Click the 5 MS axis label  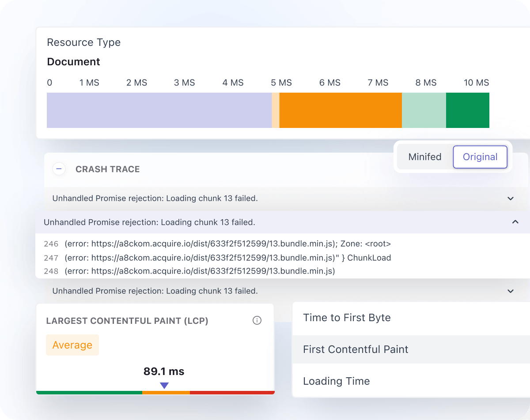click(281, 83)
